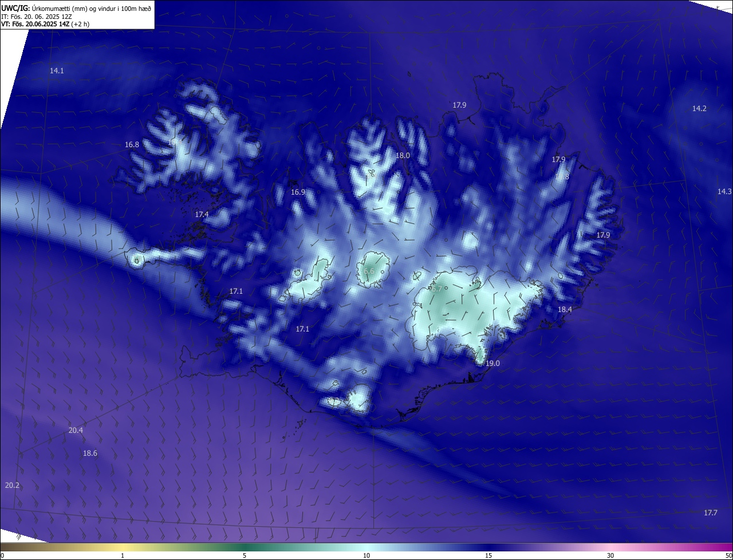Screen dimensions: 733x560
Task: Click the 18.0 value on the map
Action: tap(403, 156)
